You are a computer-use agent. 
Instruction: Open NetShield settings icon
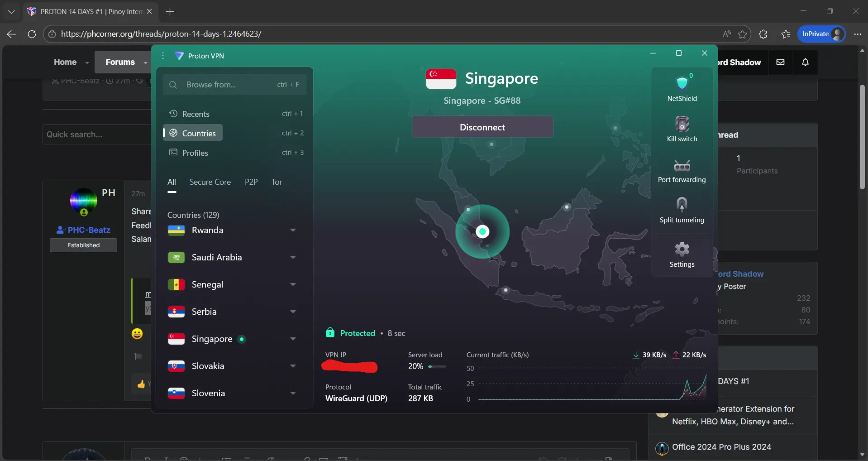pyautogui.click(x=682, y=83)
